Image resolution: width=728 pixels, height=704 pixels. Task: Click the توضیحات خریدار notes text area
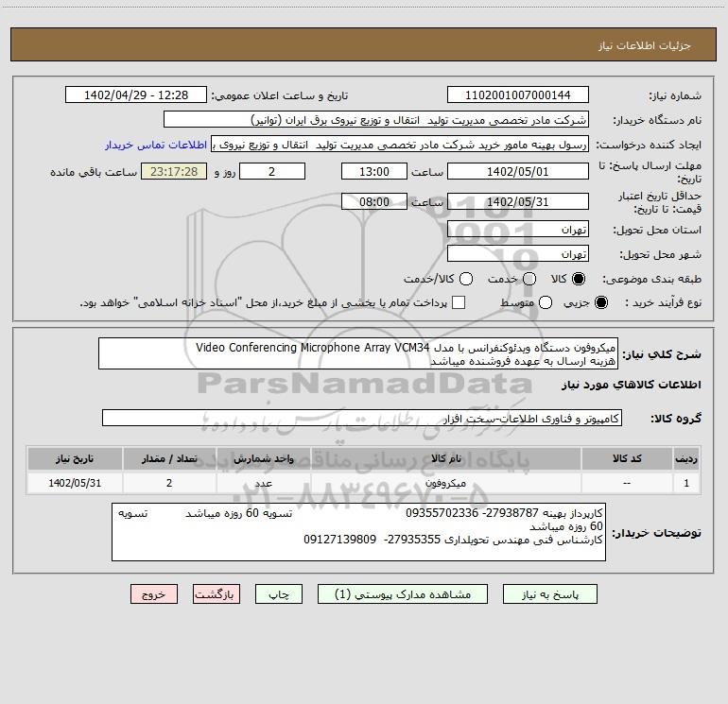[x=359, y=532]
